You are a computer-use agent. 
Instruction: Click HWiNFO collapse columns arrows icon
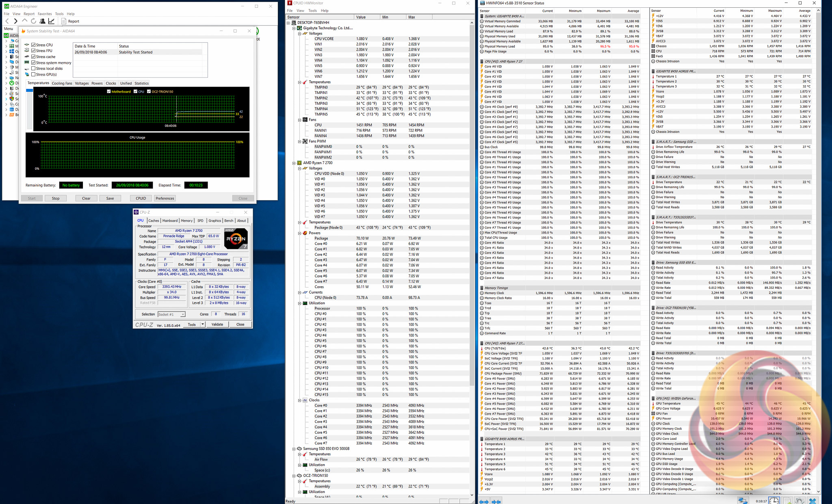tap(496, 502)
